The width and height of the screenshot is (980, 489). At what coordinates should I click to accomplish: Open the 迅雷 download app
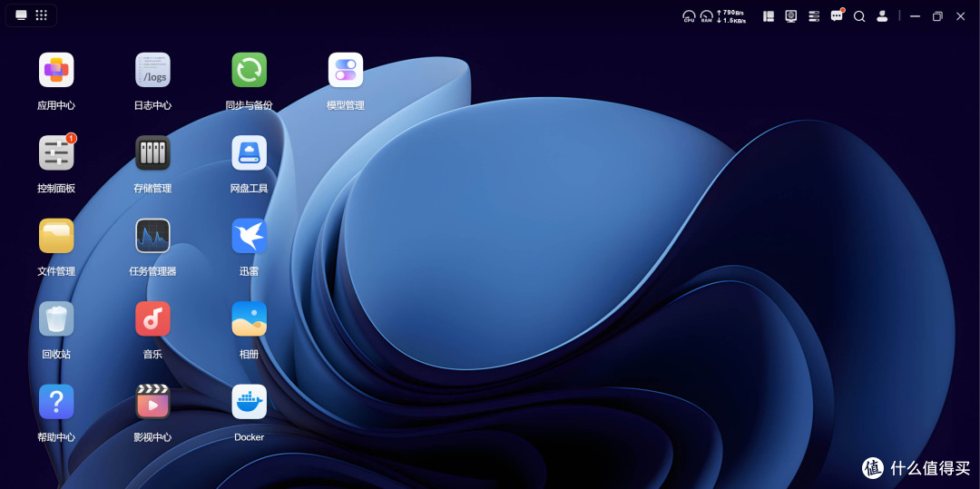point(249,236)
